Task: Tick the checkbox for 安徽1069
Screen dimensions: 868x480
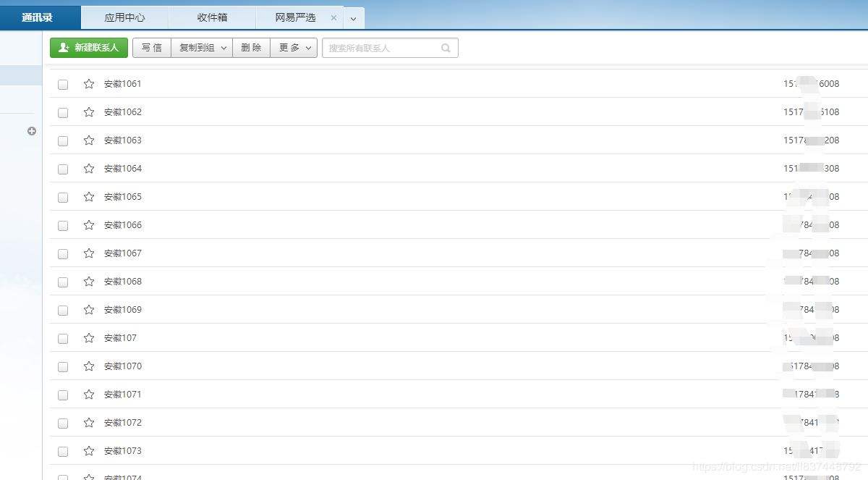Action: [63, 311]
